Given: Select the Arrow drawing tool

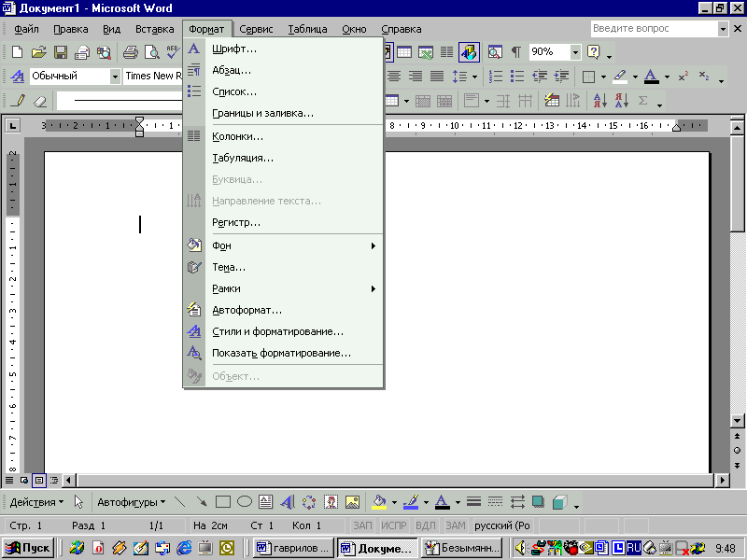Looking at the screenshot, I should pyautogui.click(x=202, y=502).
